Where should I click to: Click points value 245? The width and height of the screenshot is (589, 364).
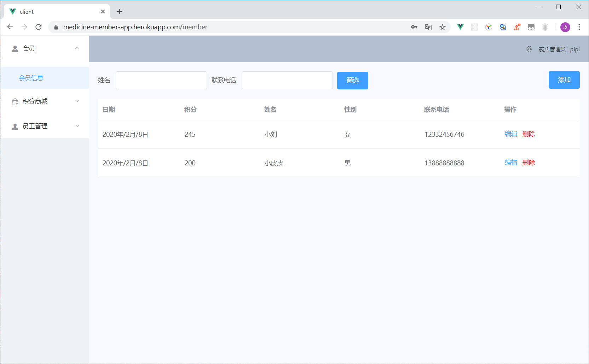(x=190, y=134)
